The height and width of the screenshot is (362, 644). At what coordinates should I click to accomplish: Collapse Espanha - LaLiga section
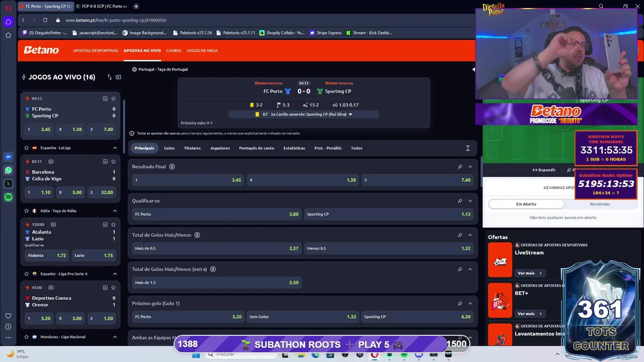[115, 148]
